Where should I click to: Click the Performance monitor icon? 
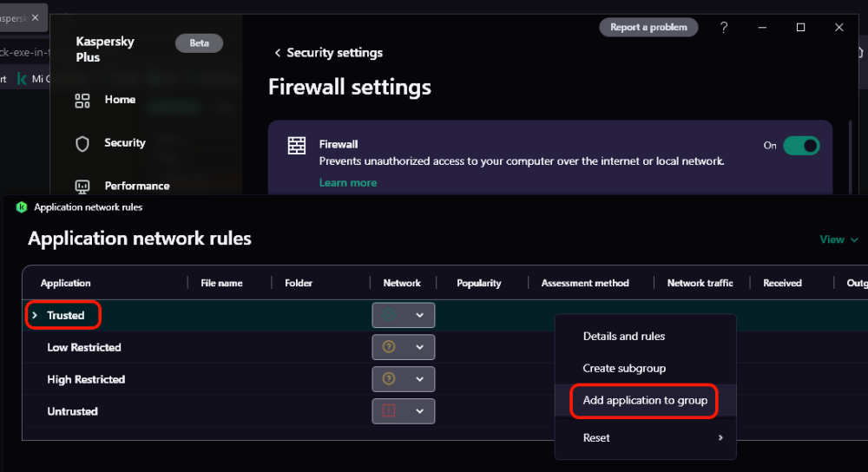click(x=82, y=187)
